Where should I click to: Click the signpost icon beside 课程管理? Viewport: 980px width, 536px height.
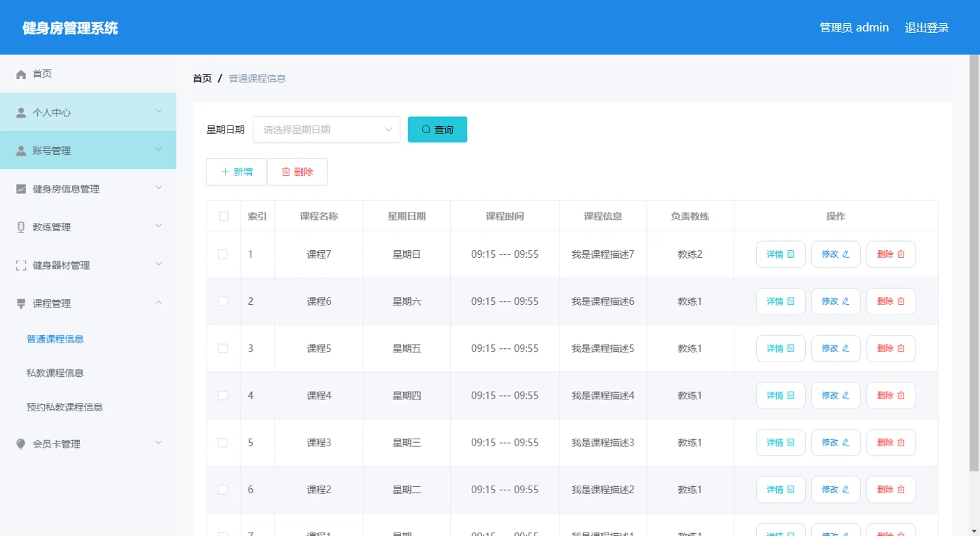point(21,303)
